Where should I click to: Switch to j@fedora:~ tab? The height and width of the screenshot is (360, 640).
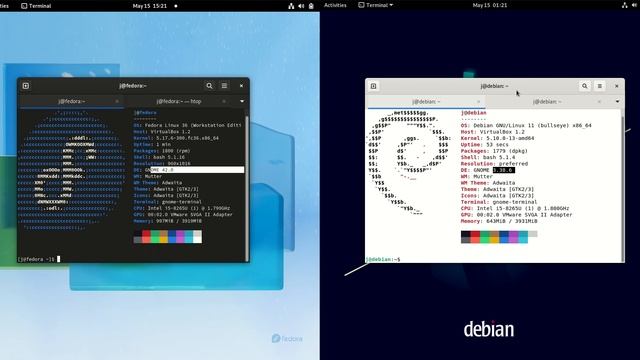(x=72, y=101)
